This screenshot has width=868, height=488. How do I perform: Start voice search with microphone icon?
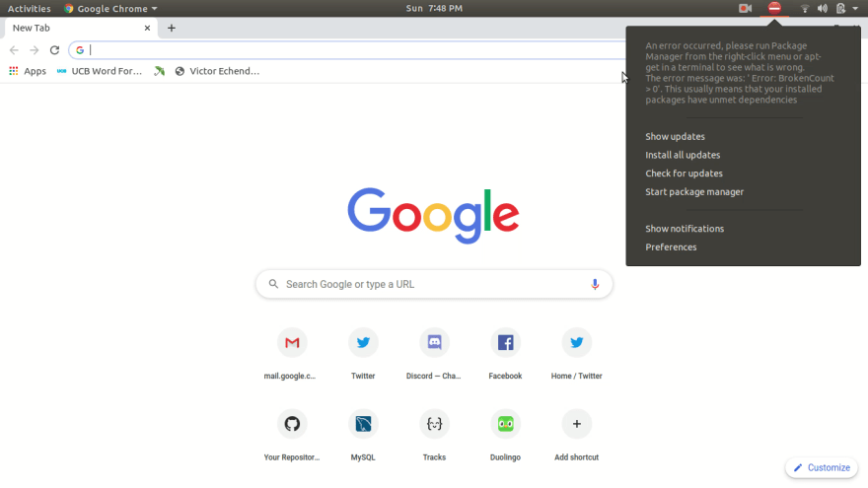595,284
